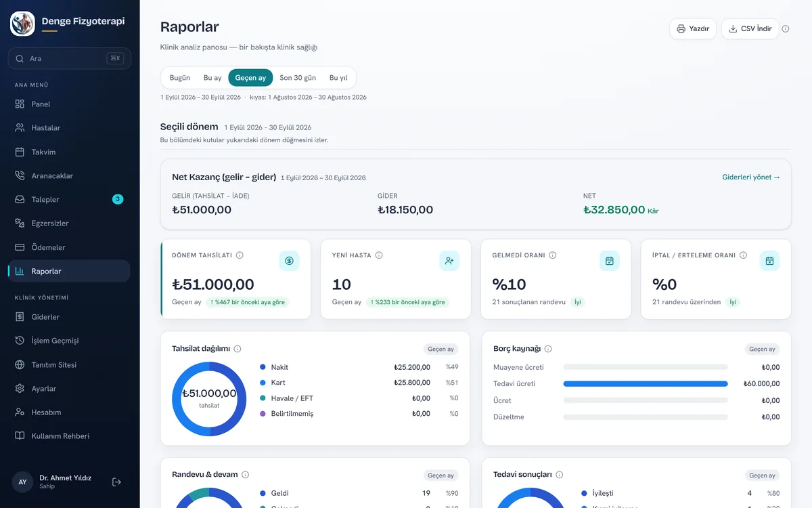Click the info icon beside Tedavi sonuçları
The width and height of the screenshot is (812, 508).
tap(560, 475)
